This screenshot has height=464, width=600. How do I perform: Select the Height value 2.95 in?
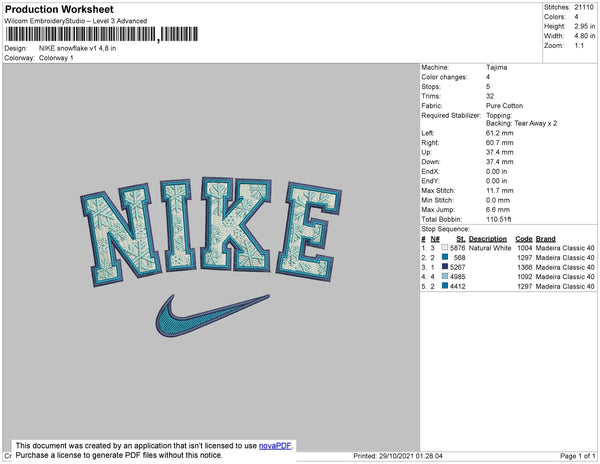click(584, 26)
